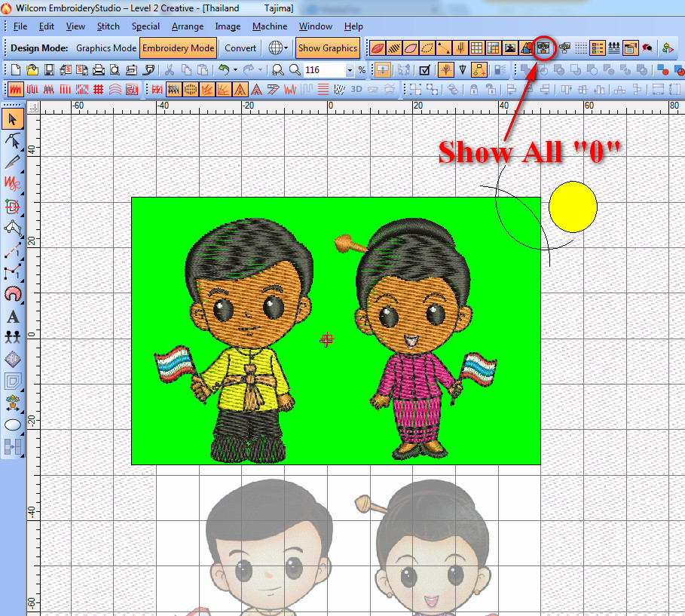Switch to Graphics Mode
Viewport: 685px width, 616px height.
pyautogui.click(x=106, y=48)
